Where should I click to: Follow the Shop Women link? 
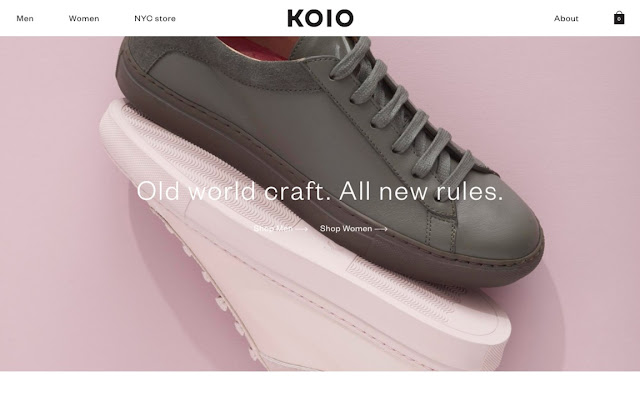[354, 229]
